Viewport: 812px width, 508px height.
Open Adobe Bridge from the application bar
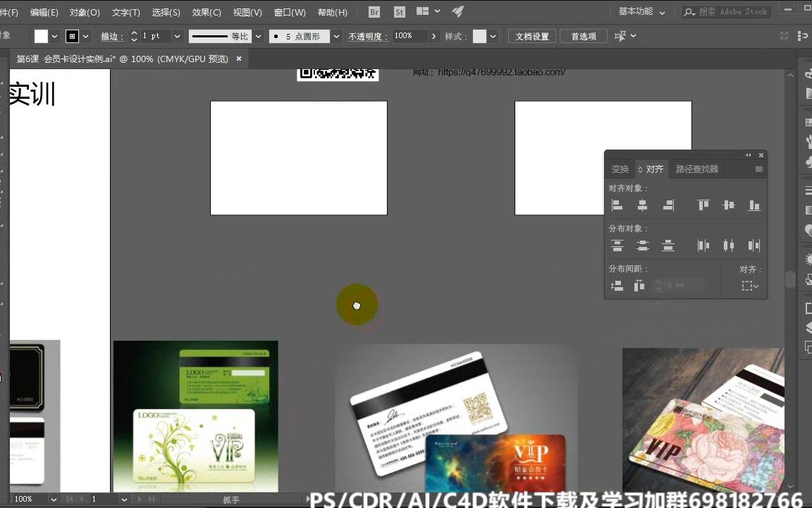[373, 11]
